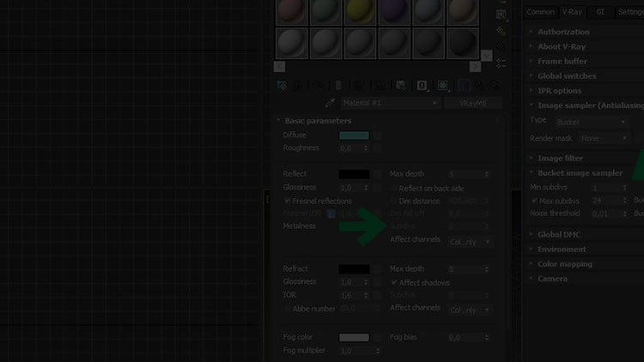Click the Get Material icon in toolbar
644x362 pixels.
[282, 86]
